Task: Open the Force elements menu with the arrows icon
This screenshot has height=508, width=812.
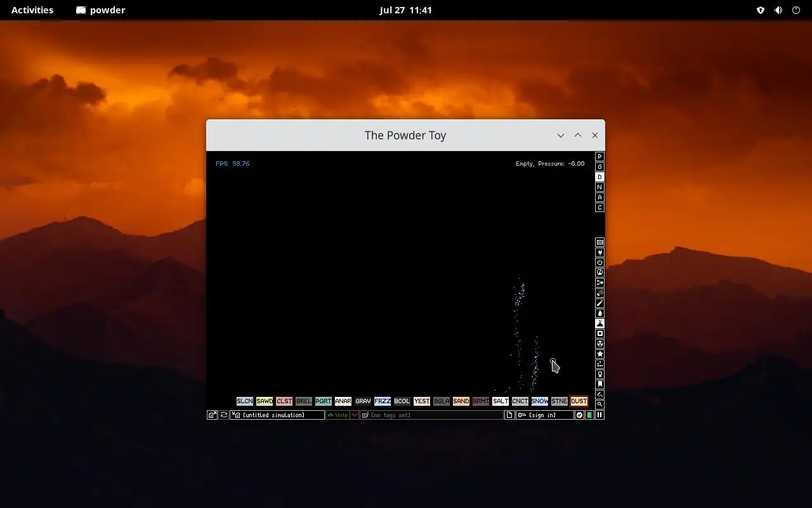Action: (599, 283)
